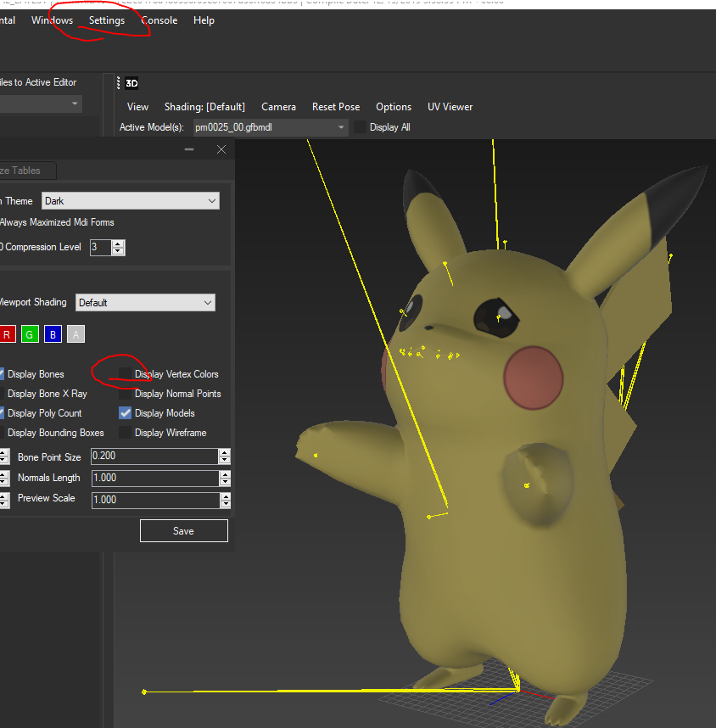Check the Display All checkbox
Screen dimensions: 716x728
(x=361, y=127)
